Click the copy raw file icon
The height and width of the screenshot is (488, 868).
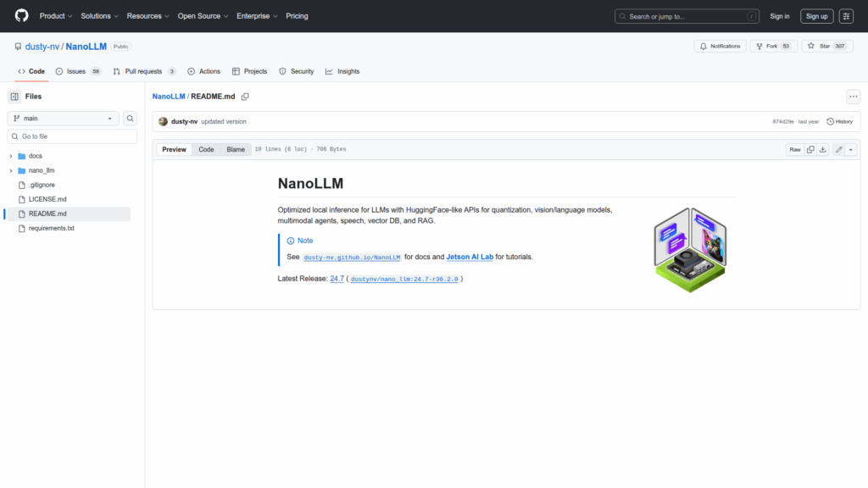click(x=810, y=149)
